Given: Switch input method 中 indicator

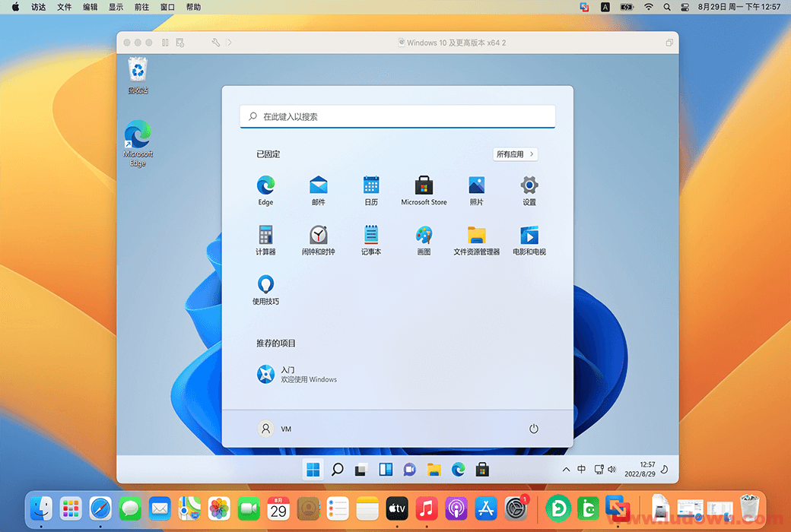Looking at the screenshot, I should (582, 469).
